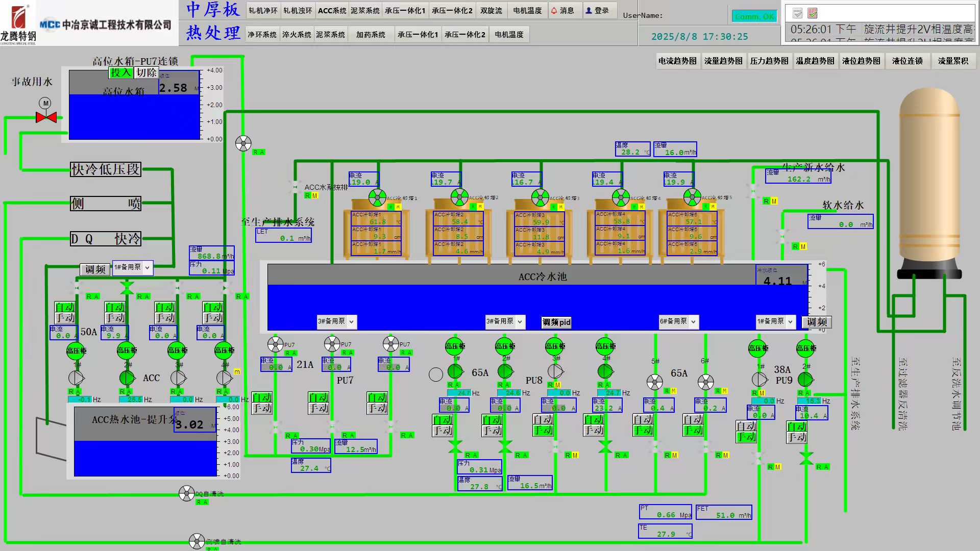The width and height of the screenshot is (980, 551).
Task: Click ACC cooling tower 5 fan icon
Action: [x=692, y=197]
